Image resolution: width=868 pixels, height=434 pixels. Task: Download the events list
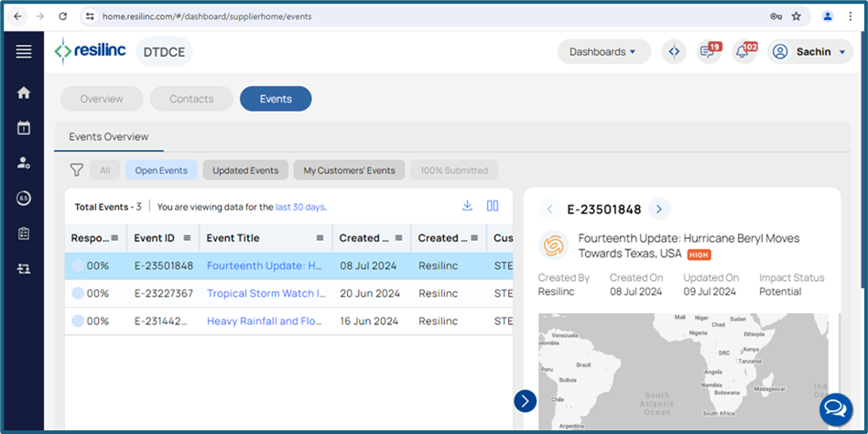click(467, 206)
